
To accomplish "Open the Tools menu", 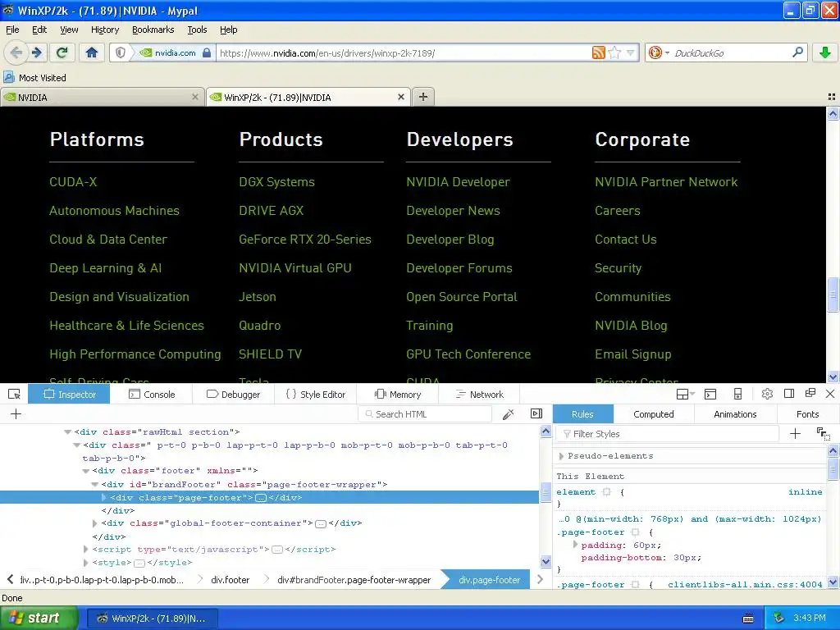I will click(x=197, y=30).
